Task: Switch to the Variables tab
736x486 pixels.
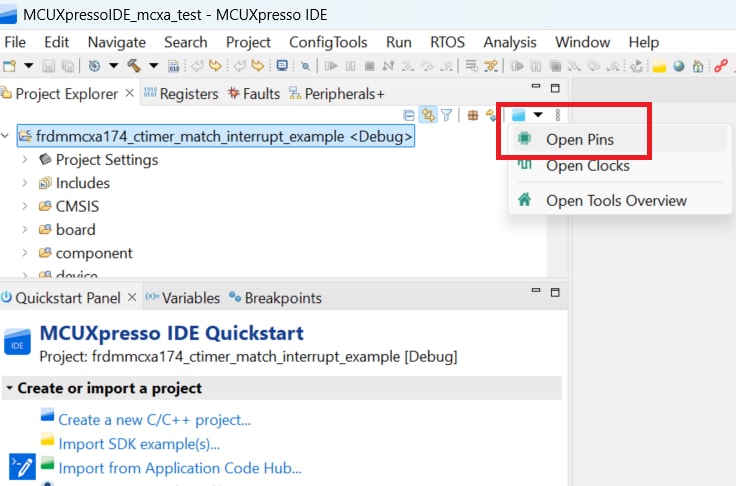Action: 183,298
